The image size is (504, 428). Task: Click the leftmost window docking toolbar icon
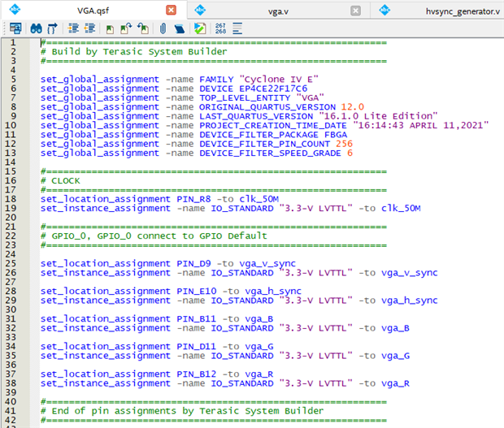point(15,28)
